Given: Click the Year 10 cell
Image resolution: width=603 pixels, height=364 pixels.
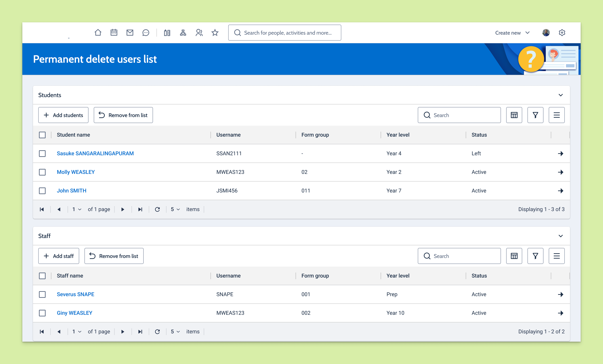Looking at the screenshot, I should coord(395,313).
